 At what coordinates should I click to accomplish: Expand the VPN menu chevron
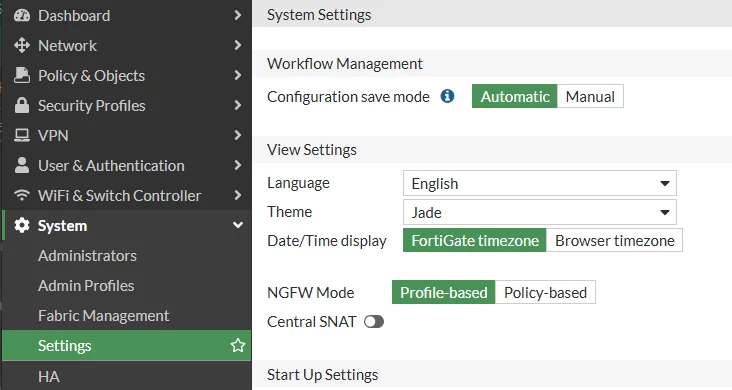click(238, 135)
